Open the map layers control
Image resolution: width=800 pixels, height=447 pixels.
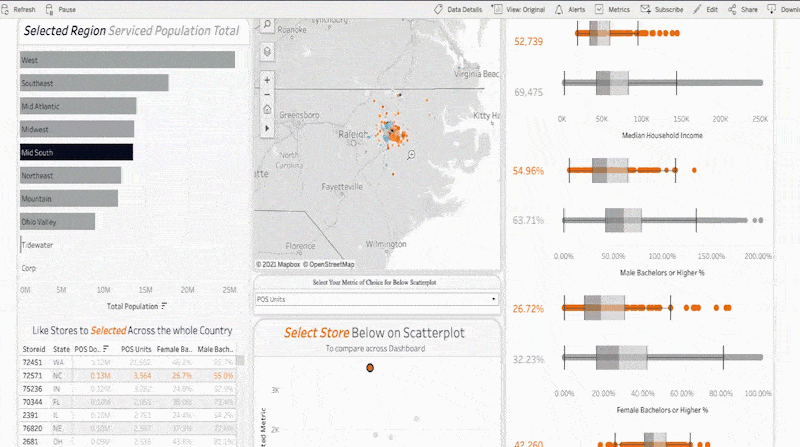pyautogui.click(x=267, y=52)
